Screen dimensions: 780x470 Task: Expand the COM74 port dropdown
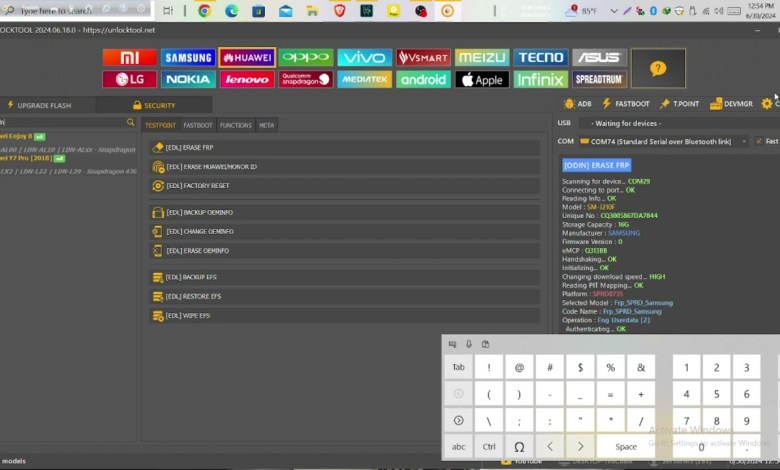pos(744,142)
